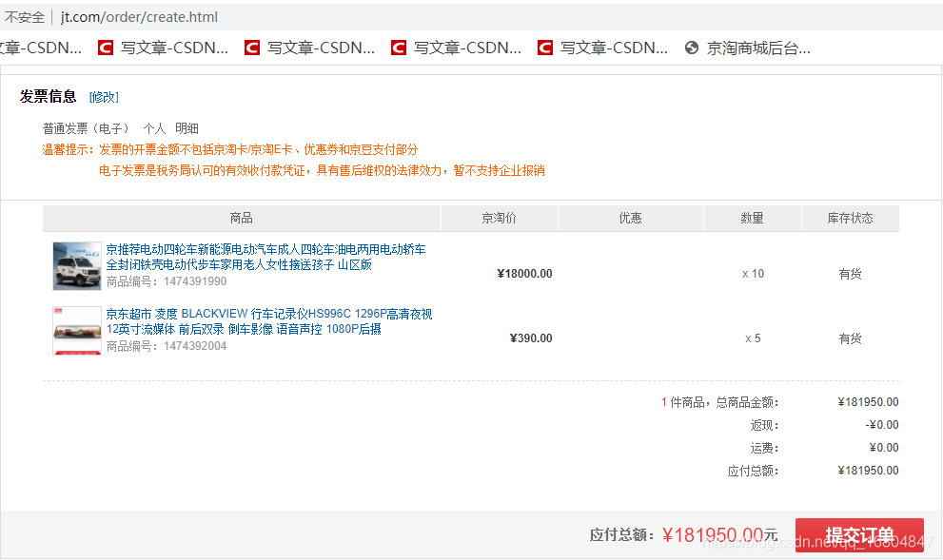
Task: Click the 个人 invoice recipient text
Action: coord(154,128)
